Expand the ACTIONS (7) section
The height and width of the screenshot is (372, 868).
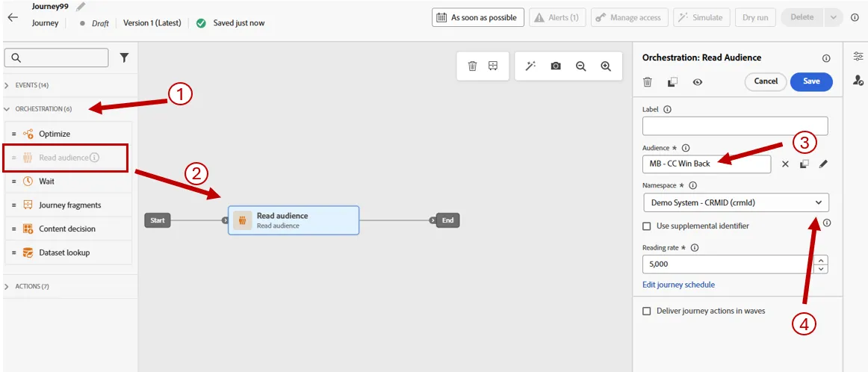pyautogui.click(x=26, y=286)
